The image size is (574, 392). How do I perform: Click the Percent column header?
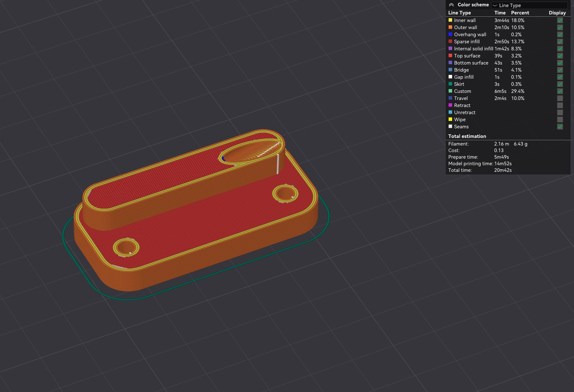(x=520, y=13)
